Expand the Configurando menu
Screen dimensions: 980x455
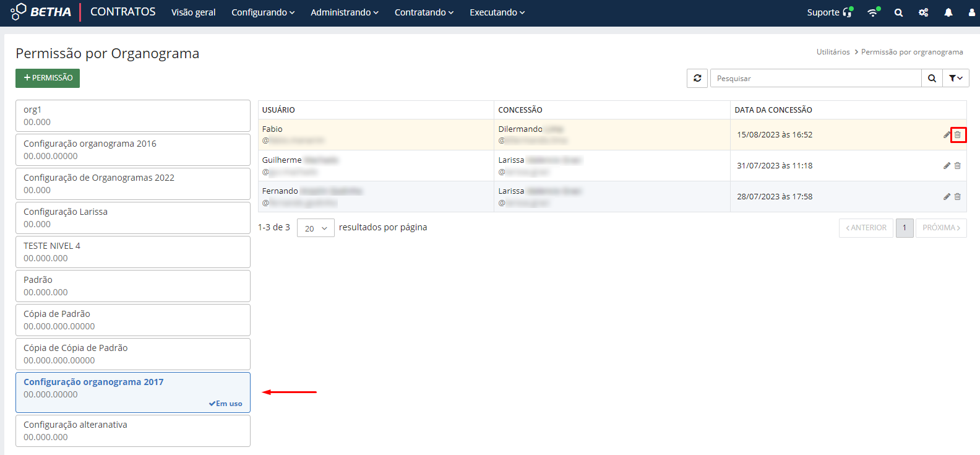[x=263, y=12]
